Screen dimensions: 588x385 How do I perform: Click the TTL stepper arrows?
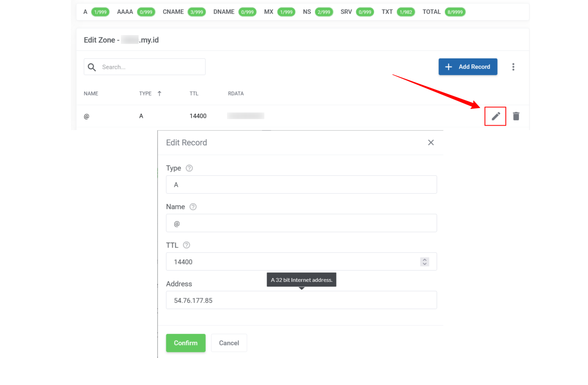(x=425, y=262)
